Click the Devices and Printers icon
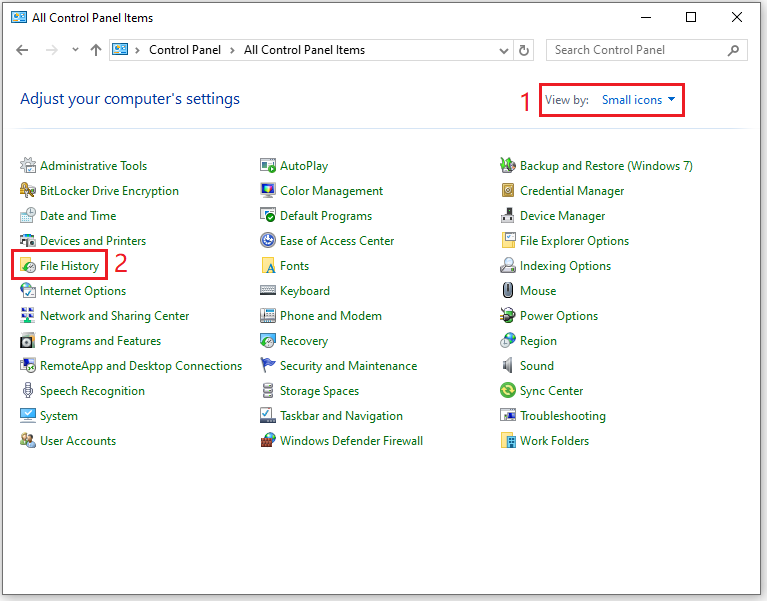Screen dimensions: 767x601 pyautogui.click(x=28, y=241)
